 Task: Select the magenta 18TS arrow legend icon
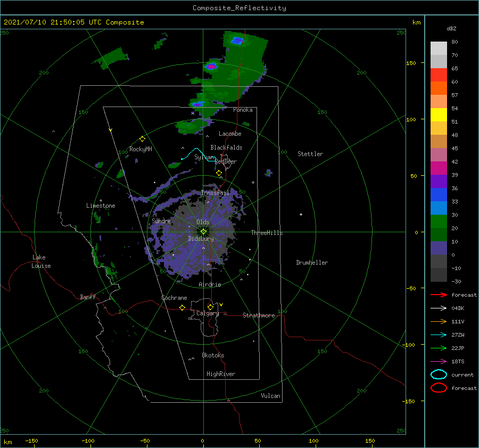click(439, 362)
